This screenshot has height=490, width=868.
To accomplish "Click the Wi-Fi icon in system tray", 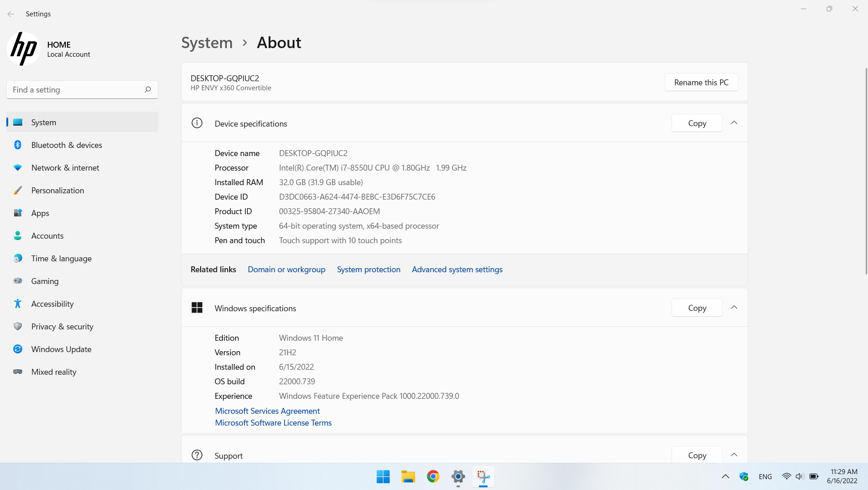I will pyautogui.click(x=786, y=476).
